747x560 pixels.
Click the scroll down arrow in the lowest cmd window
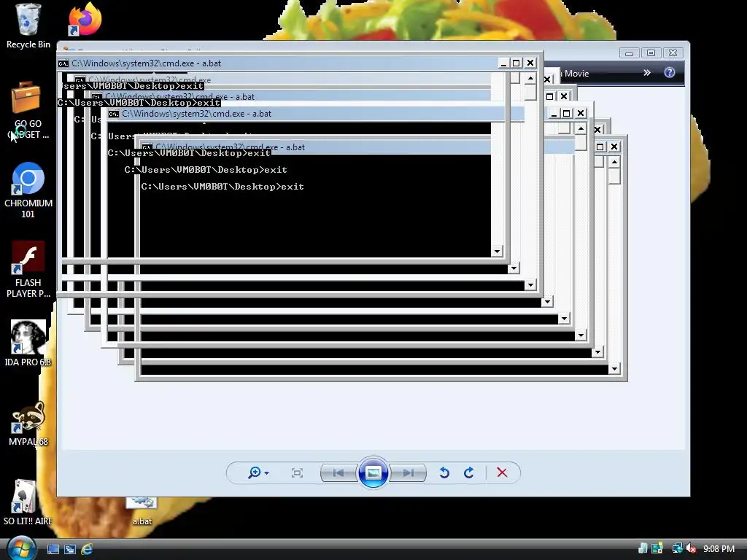coord(614,369)
